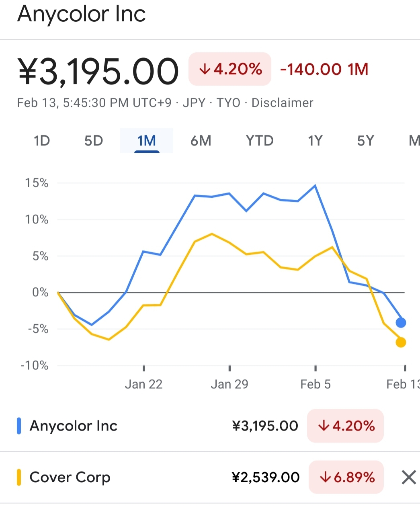Tap the yellow Cover Corp legend color bar
The width and height of the screenshot is (420, 506).
click(x=19, y=477)
